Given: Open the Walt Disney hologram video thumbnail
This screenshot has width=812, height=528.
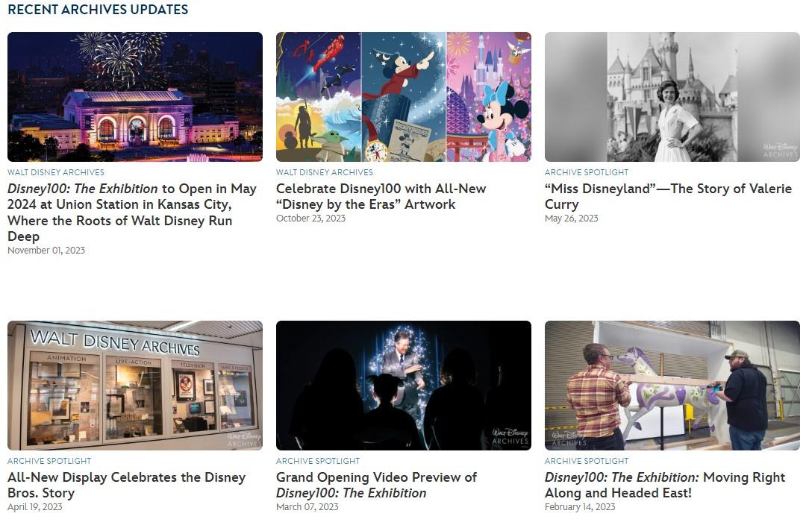Looking at the screenshot, I should pos(403,386).
